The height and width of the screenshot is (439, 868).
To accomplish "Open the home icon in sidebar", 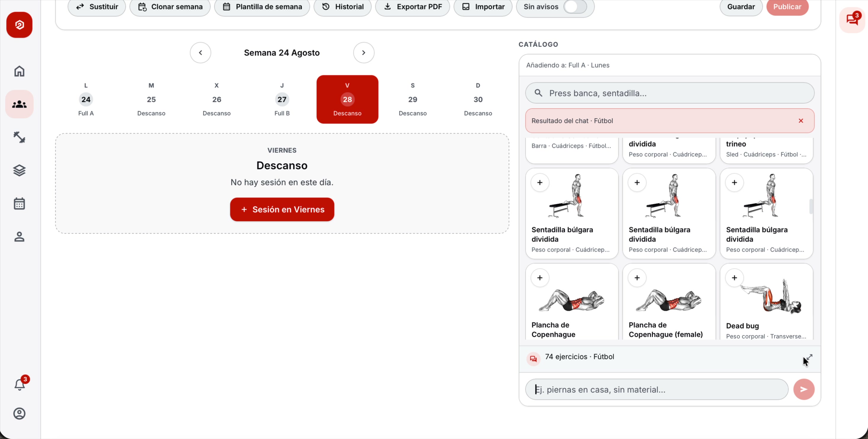I will [x=19, y=71].
